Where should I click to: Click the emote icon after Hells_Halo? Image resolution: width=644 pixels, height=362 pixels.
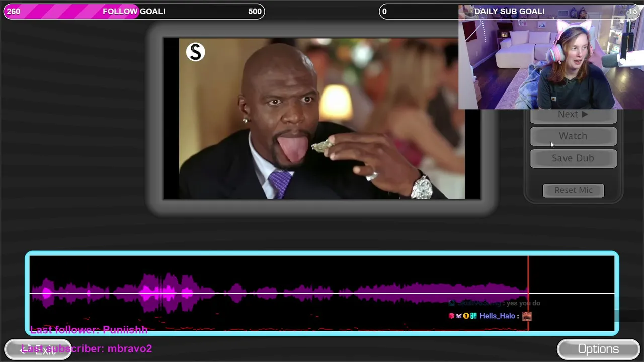(527, 316)
